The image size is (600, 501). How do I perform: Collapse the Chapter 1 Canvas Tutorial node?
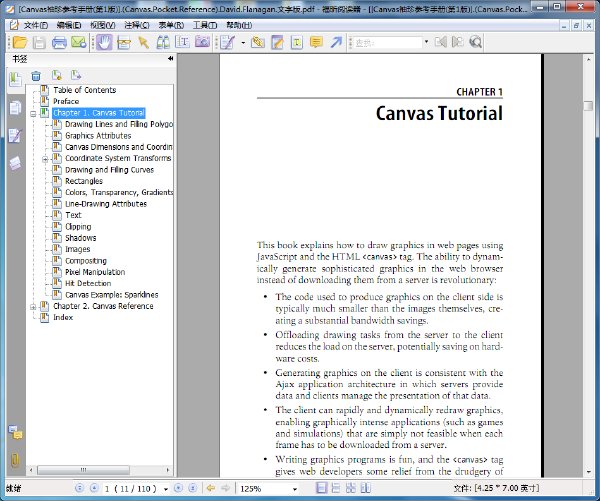(x=33, y=114)
